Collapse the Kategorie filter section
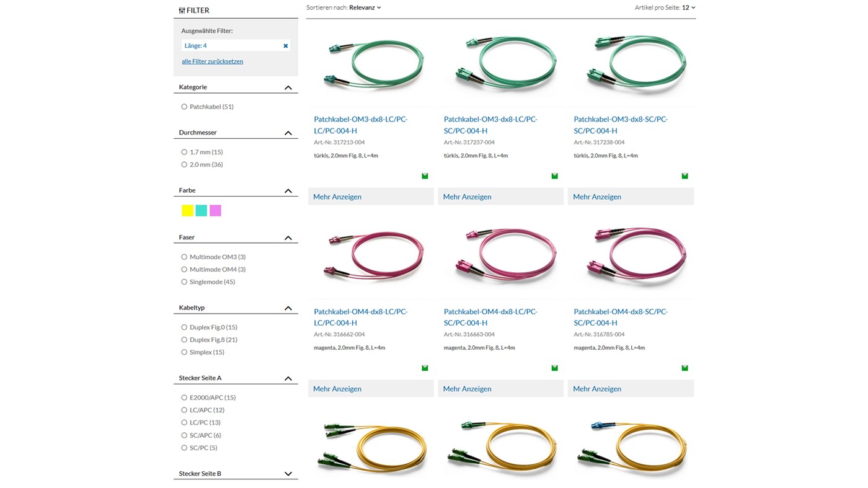The image size is (868, 488). [288, 87]
